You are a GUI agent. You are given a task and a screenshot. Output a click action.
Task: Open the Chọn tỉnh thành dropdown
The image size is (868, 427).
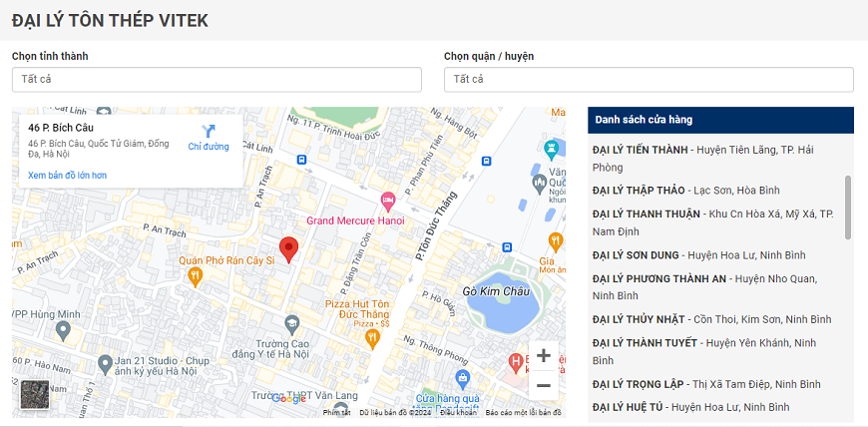coord(217,79)
